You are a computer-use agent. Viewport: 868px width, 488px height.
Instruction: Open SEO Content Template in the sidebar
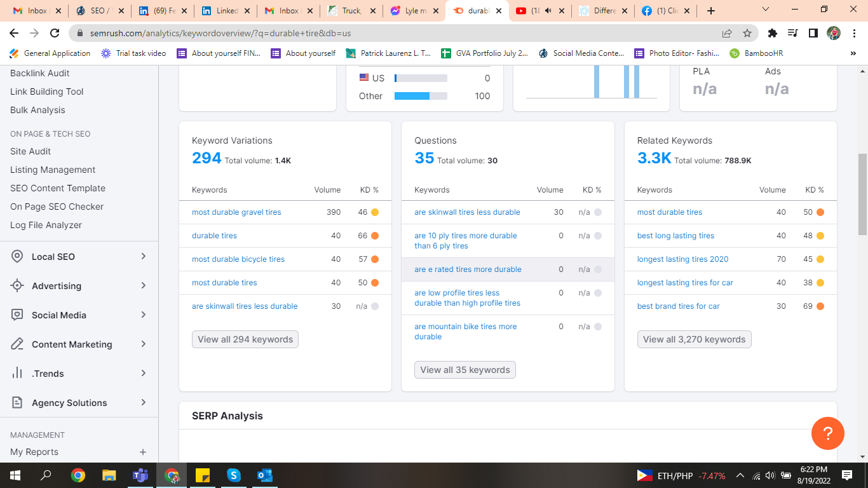pyautogui.click(x=58, y=188)
